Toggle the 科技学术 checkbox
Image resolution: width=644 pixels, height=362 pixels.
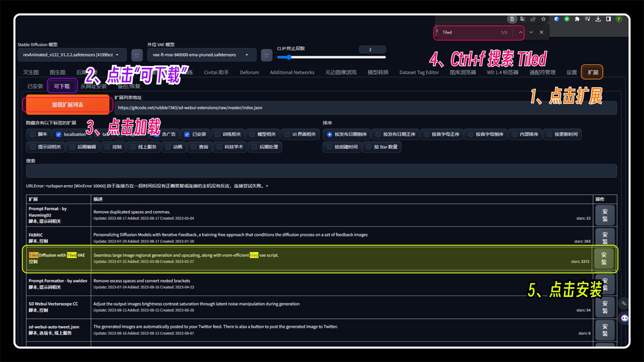point(219,147)
